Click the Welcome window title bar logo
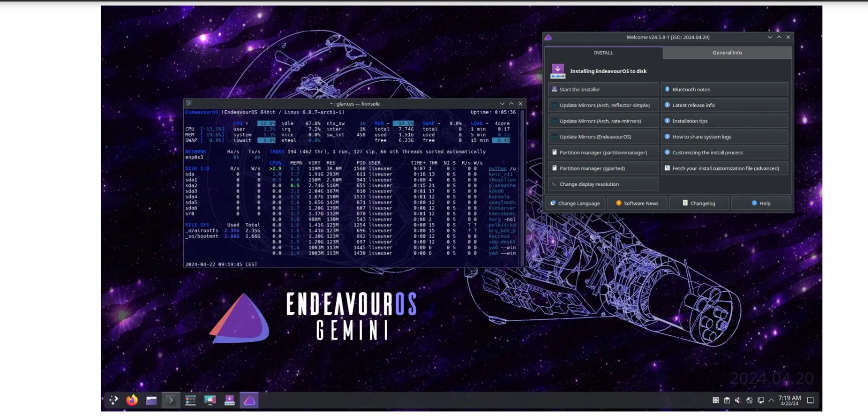 [548, 37]
